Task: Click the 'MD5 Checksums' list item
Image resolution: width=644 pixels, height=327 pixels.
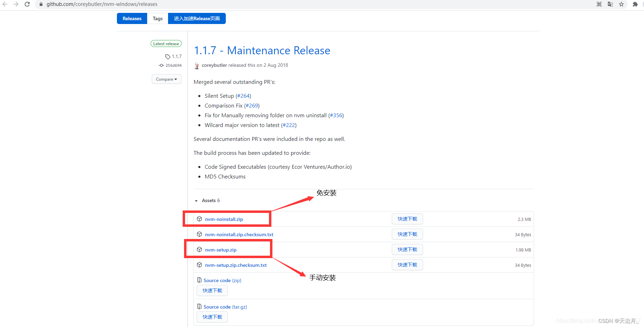Action: click(x=225, y=176)
